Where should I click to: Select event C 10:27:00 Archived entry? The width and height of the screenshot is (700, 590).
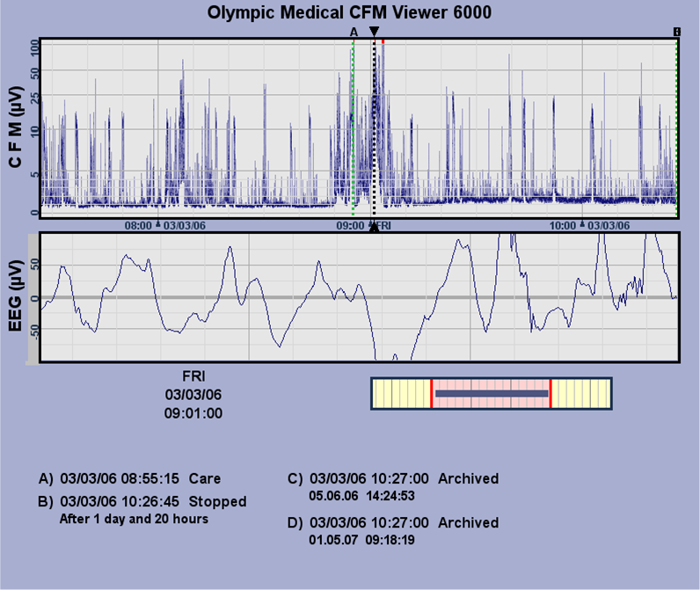click(393, 478)
